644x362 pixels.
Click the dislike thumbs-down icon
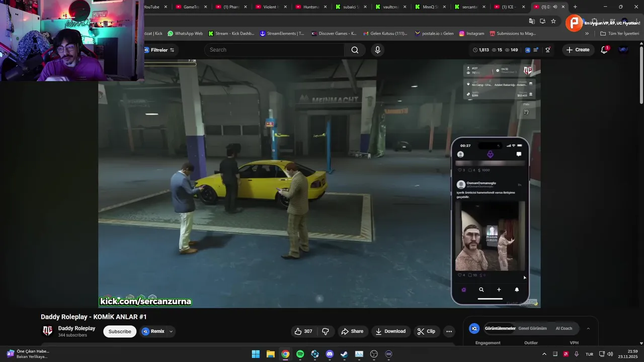point(326,331)
